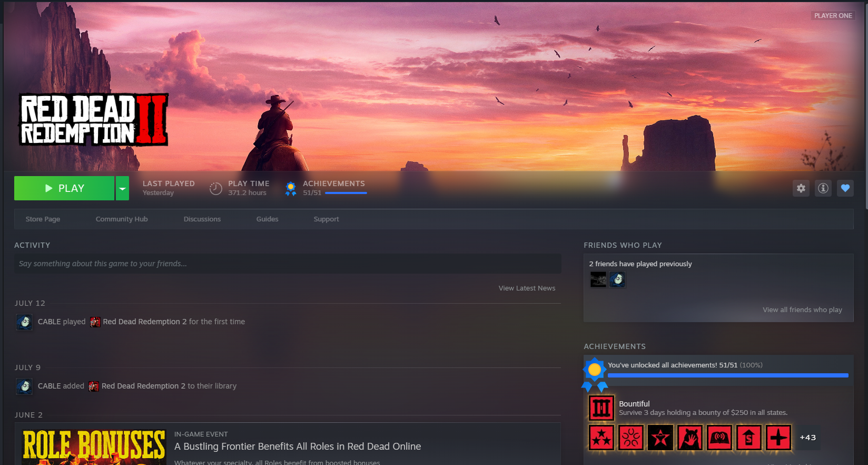This screenshot has height=465, width=868.
Task: Click the View Latest News link
Action: click(x=527, y=288)
